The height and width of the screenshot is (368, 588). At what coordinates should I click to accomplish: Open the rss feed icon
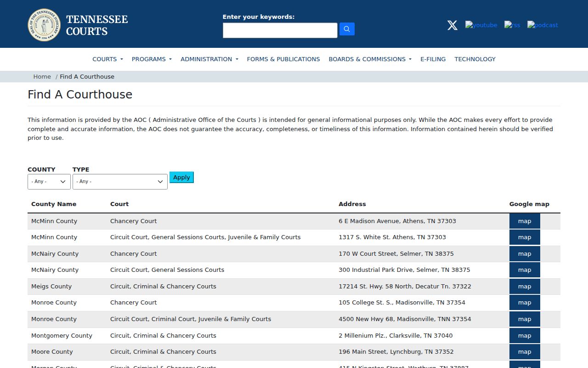512,25
